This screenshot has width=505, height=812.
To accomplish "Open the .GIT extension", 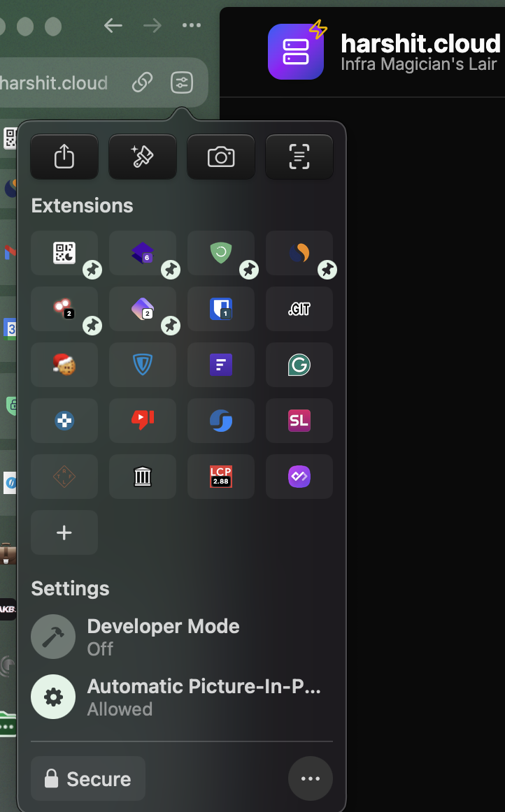I will click(299, 309).
